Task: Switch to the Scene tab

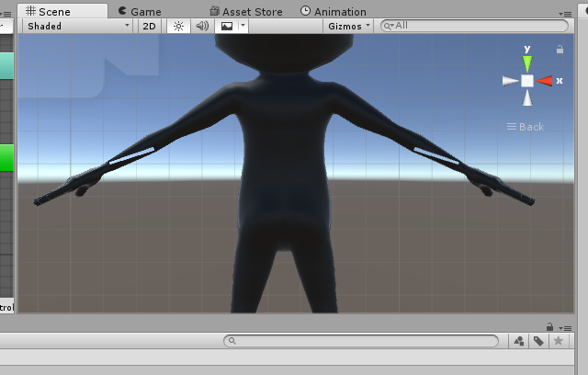Action: point(62,11)
